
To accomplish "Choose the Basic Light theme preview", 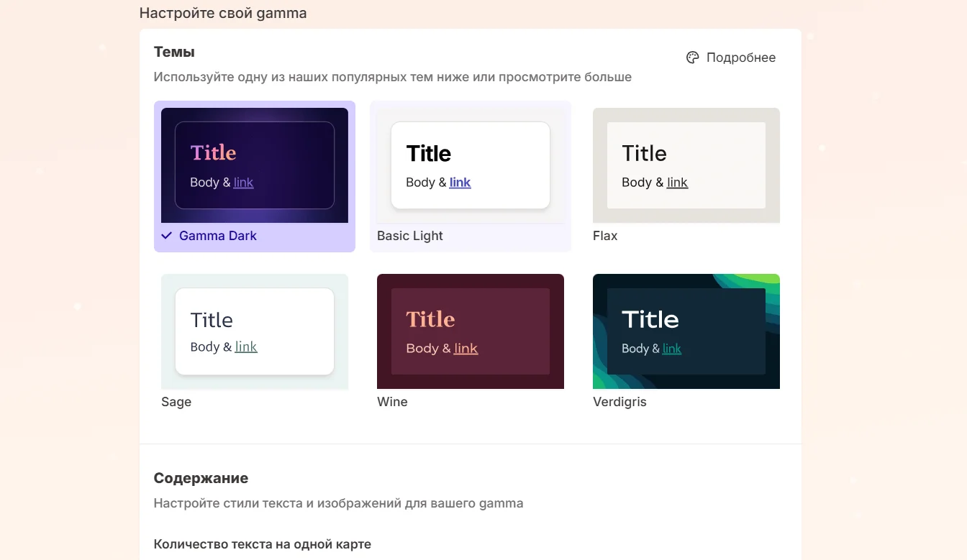I will tap(471, 165).
